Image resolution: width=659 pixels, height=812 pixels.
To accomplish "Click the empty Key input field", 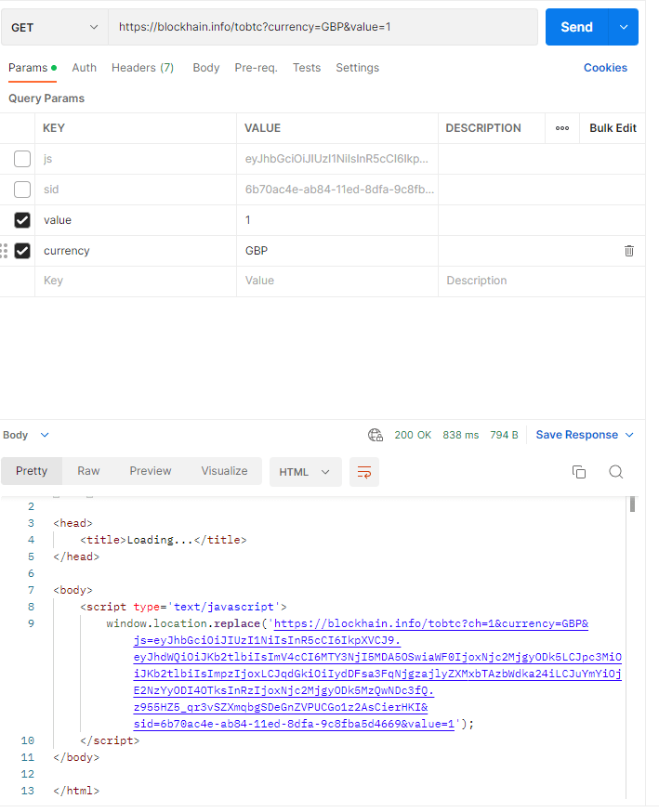I will coord(136,281).
